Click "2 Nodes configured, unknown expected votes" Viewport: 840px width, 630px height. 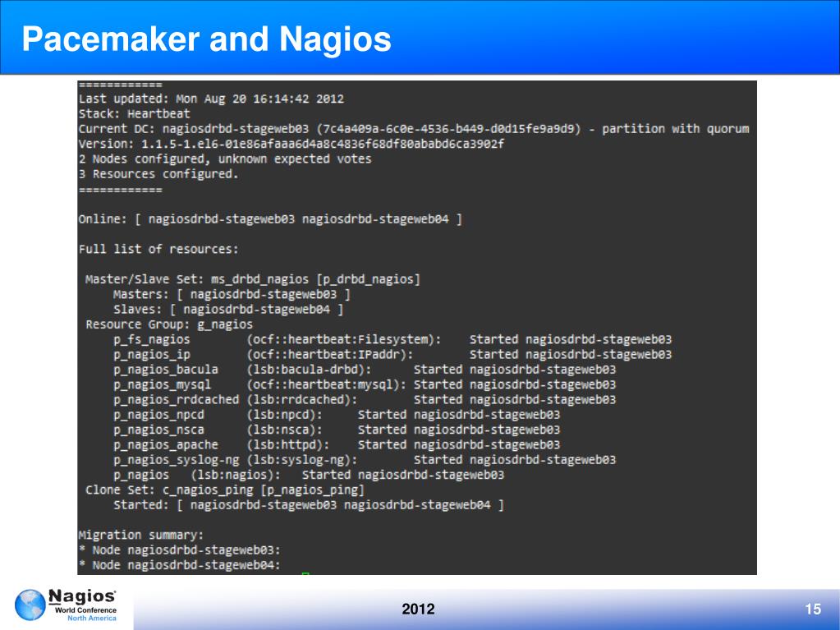[x=225, y=159]
